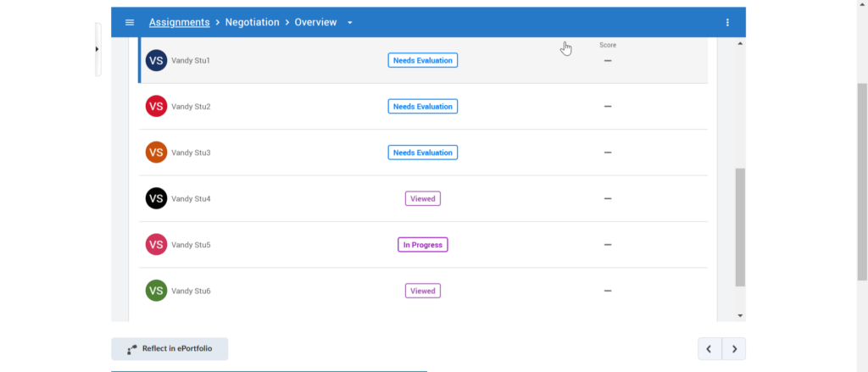Go to next page with right chevron
The image size is (868, 372).
(x=734, y=349)
